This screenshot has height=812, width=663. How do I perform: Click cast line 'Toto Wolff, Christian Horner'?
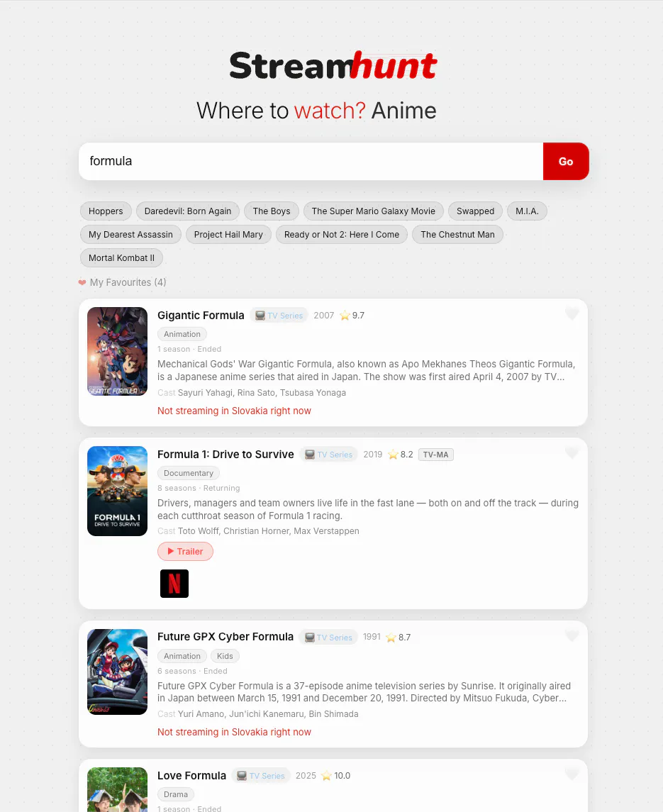point(259,530)
